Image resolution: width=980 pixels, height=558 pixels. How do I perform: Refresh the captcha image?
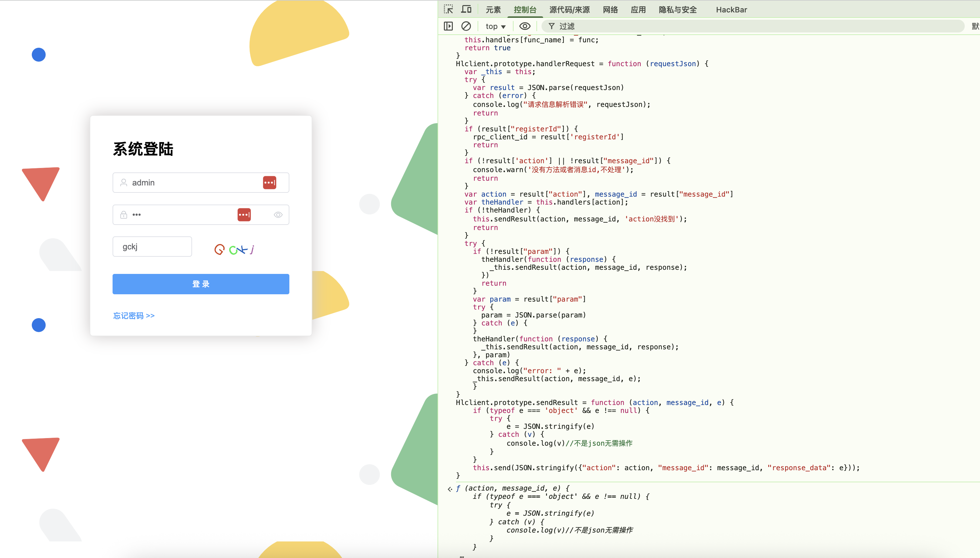[x=234, y=249]
